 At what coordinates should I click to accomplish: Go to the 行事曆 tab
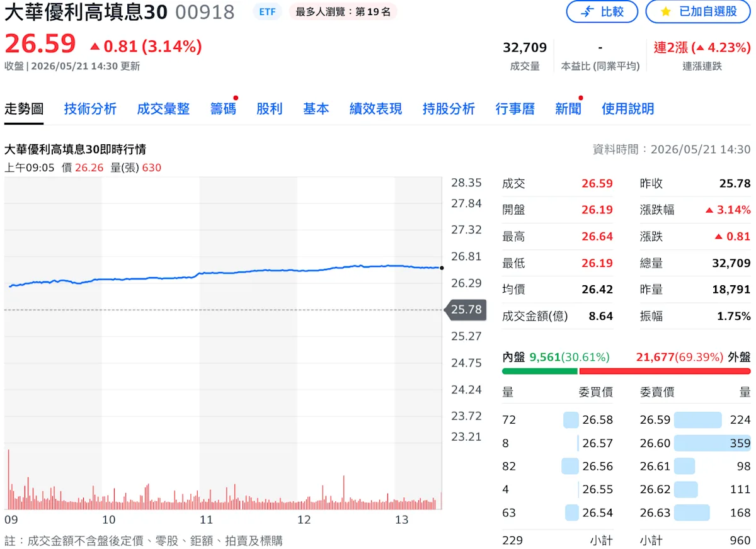pyautogui.click(x=515, y=109)
